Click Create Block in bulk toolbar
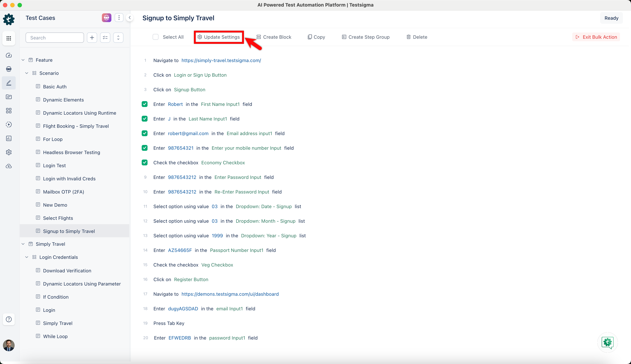 click(x=274, y=37)
